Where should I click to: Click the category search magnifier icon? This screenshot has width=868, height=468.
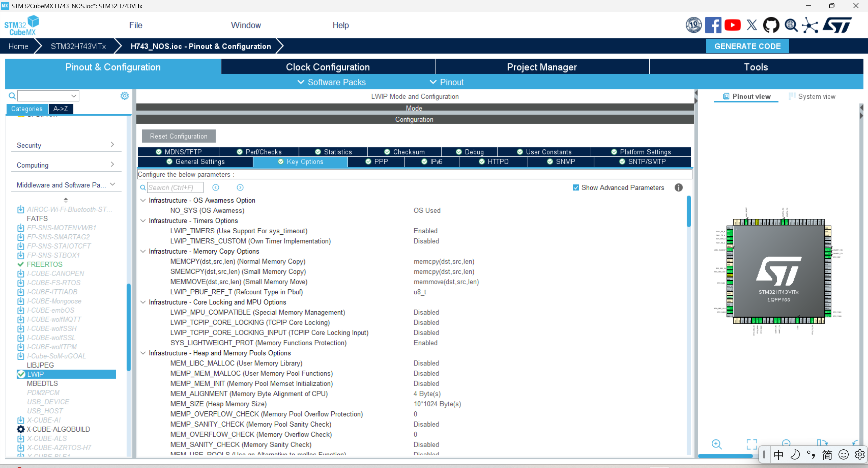tap(12, 96)
